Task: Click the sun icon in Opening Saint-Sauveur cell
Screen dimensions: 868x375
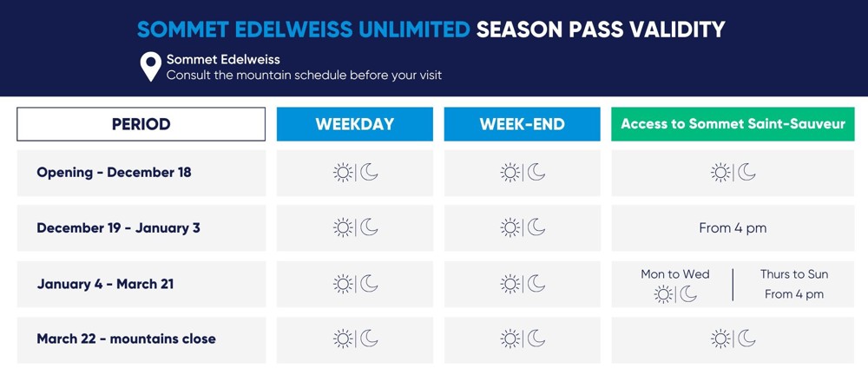Action: 720,173
